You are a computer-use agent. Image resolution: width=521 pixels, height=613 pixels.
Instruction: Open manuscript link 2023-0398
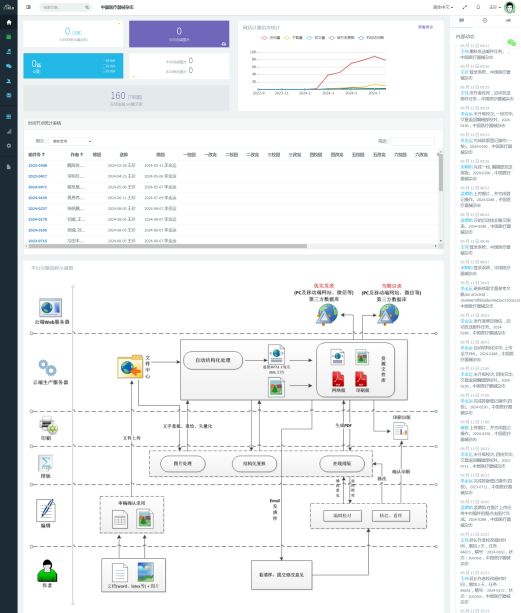point(38,166)
